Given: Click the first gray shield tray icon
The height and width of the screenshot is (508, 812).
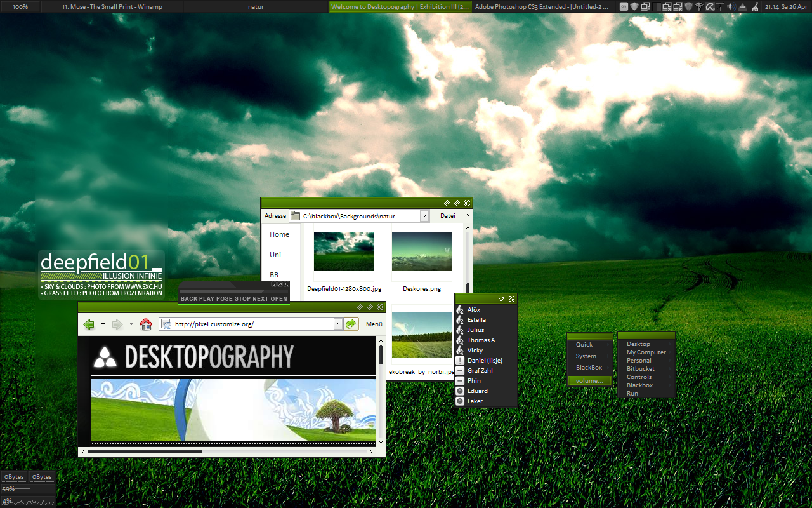Looking at the screenshot, I should click(x=634, y=6).
